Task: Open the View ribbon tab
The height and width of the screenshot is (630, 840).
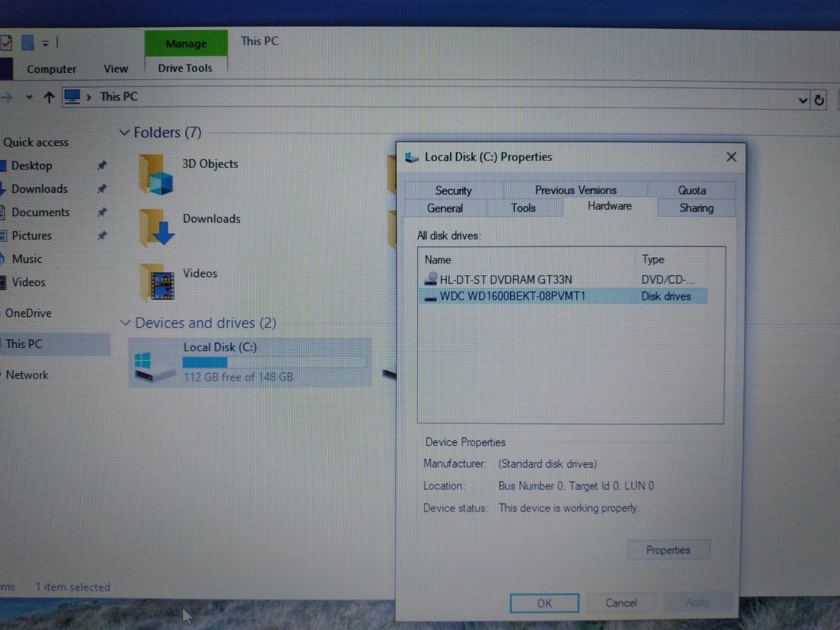Action: tap(115, 69)
